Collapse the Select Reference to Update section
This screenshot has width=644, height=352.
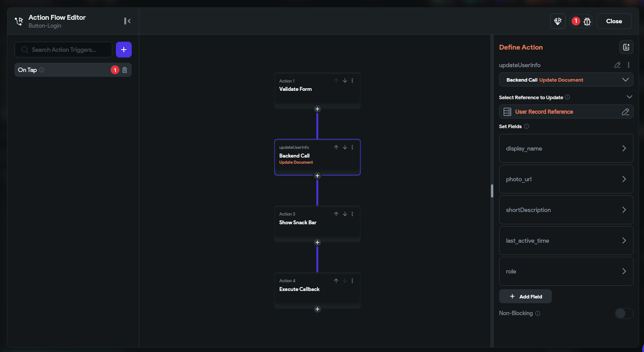(x=630, y=97)
